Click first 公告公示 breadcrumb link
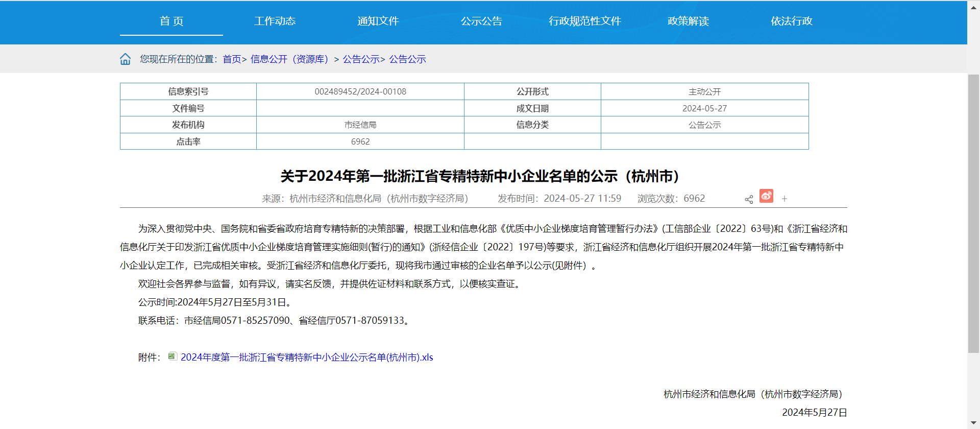980x429 pixels. [361, 59]
